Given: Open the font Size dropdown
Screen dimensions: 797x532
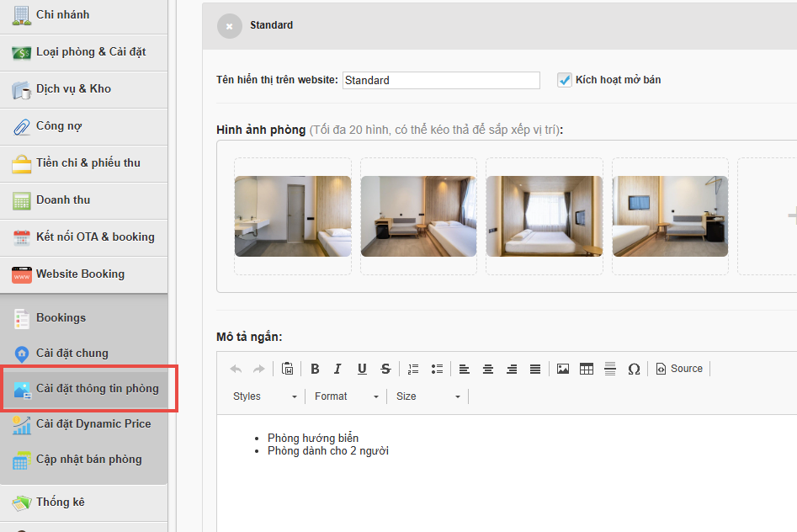Looking at the screenshot, I should (x=428, y=396).
